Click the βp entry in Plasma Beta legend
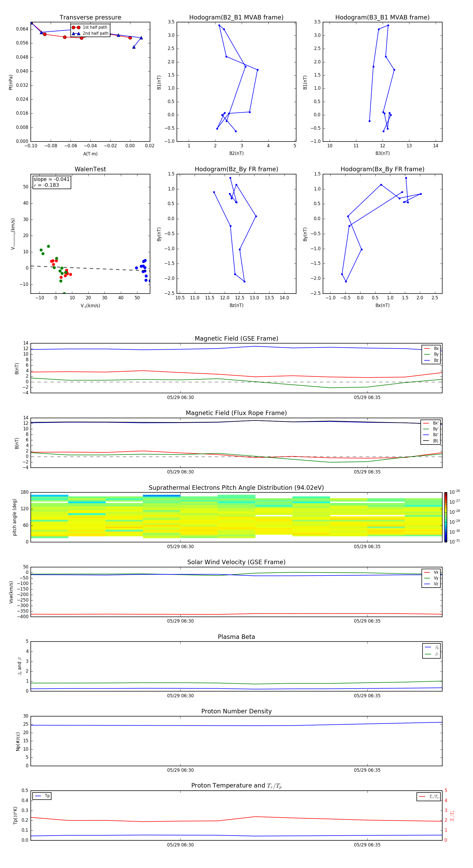This screenshot has height=868, width=473. (x=431, y=647)
